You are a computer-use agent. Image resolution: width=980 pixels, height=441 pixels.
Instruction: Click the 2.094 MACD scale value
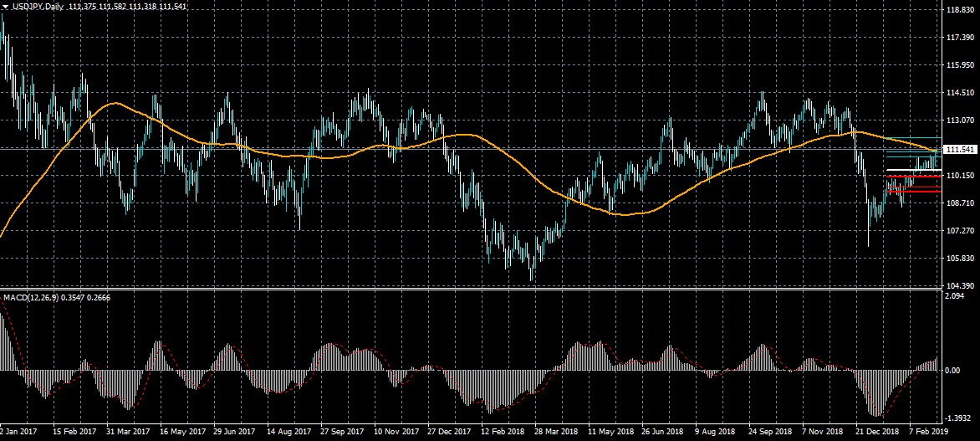[x=954, y=296]
